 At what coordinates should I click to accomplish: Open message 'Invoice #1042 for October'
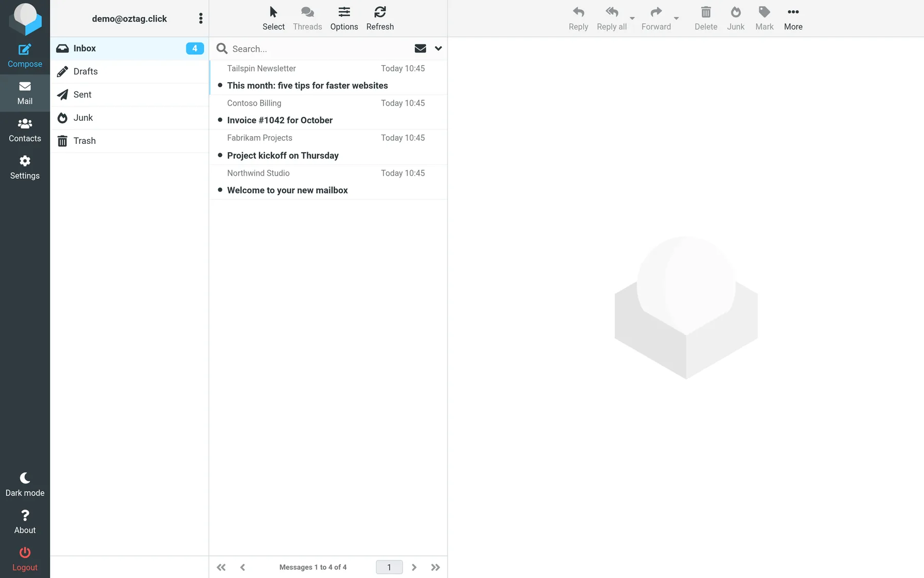pos(328,112)
